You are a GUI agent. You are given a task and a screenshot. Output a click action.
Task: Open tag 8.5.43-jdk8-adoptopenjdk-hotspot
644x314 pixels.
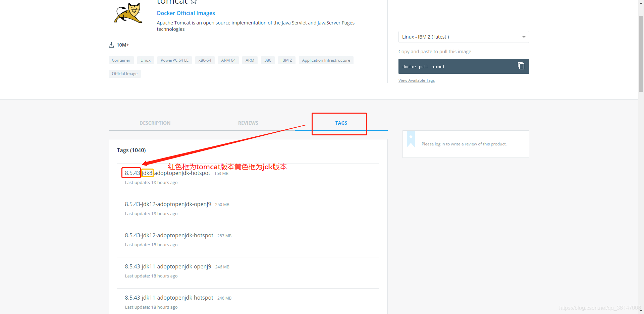[167, 173]
